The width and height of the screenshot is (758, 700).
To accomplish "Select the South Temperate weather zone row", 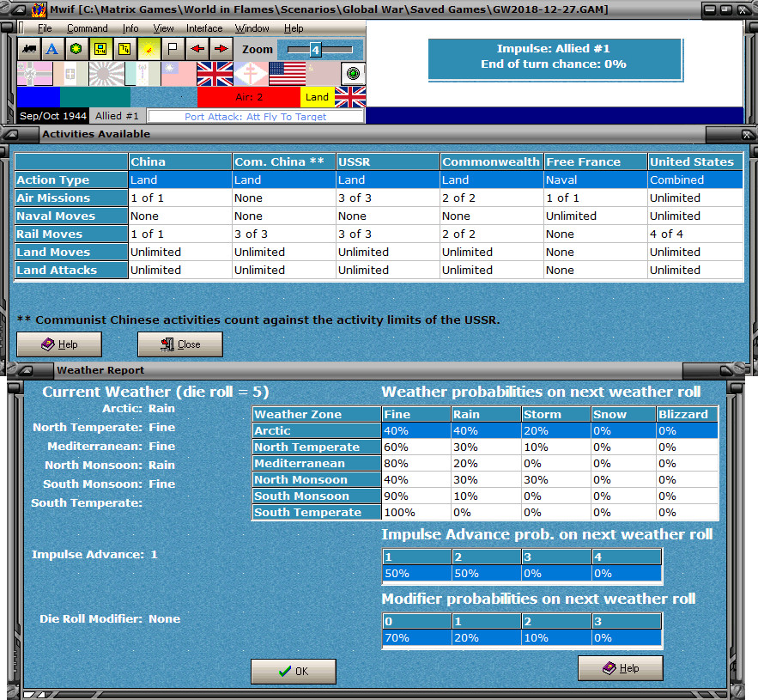I will (485, 512).
